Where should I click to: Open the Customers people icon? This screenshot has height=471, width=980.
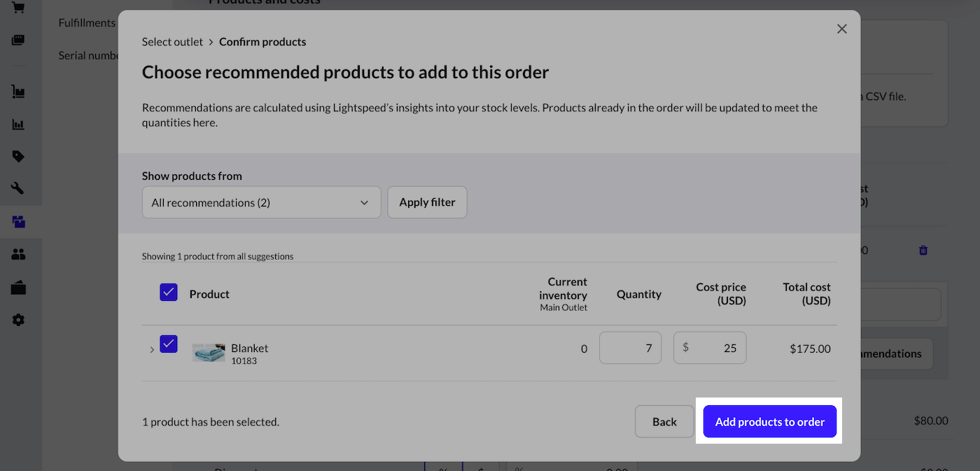pyautogui.click(x=18, y=255)
